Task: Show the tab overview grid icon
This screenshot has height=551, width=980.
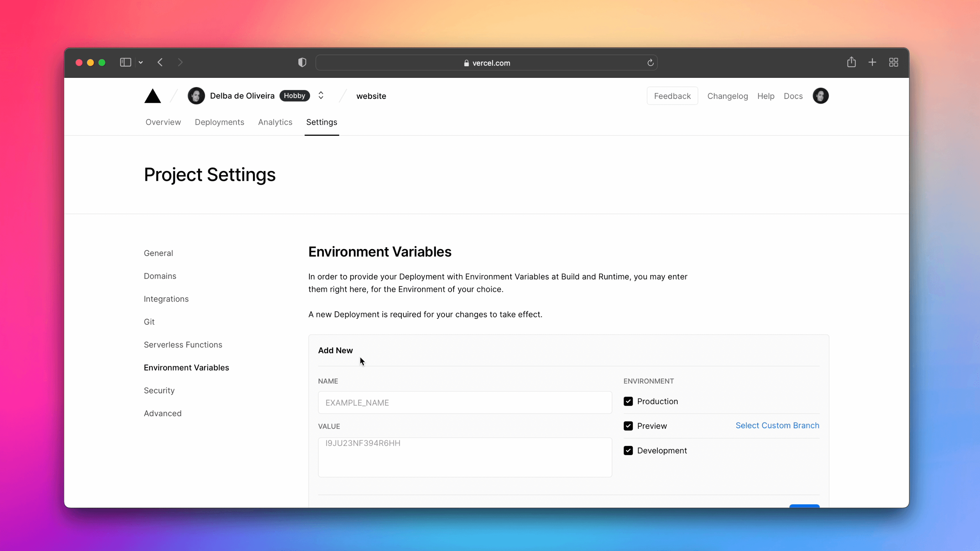Action: pos(893,62)
